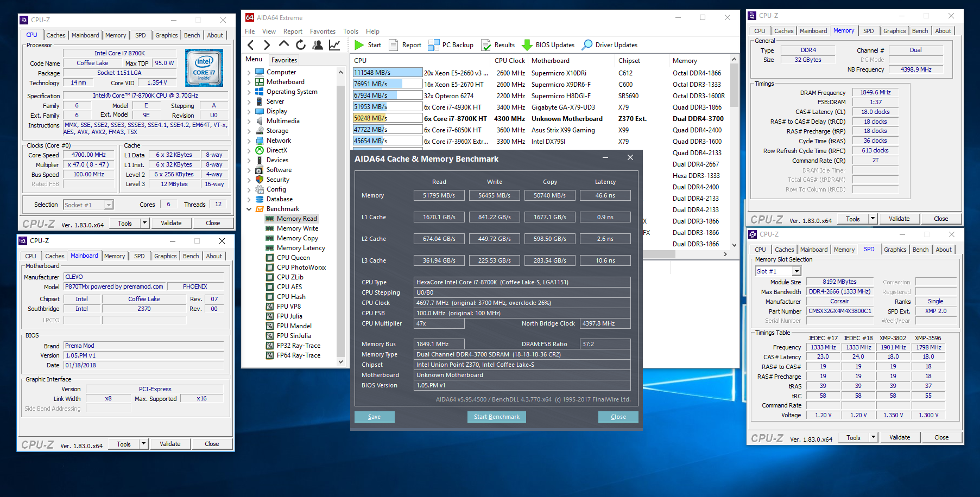Click the Results toolbar icon
This screenshot has height=497, width=980.
click(x=486, y=45)
